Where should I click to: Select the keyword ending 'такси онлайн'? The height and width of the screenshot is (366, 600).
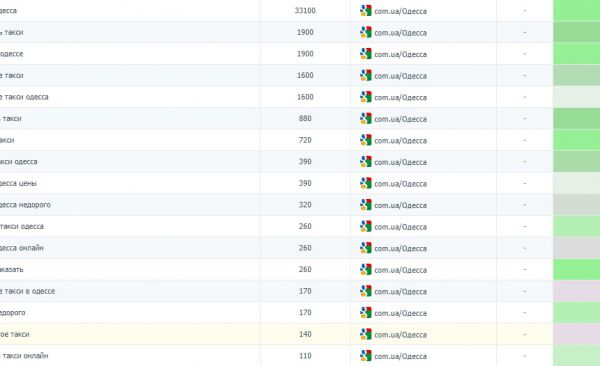(x=24, y=356)
